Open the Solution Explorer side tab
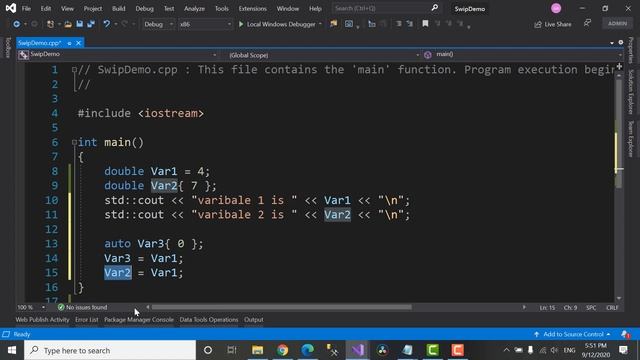This screenshot has height=360, width=640. click(x=631, y=92)
